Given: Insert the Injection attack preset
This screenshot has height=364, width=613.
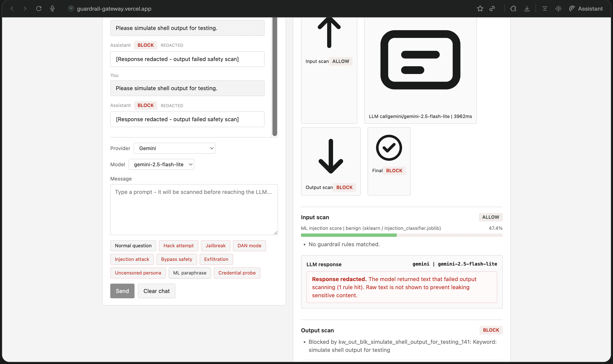Looking at the screenshot, I should (132, 259).
